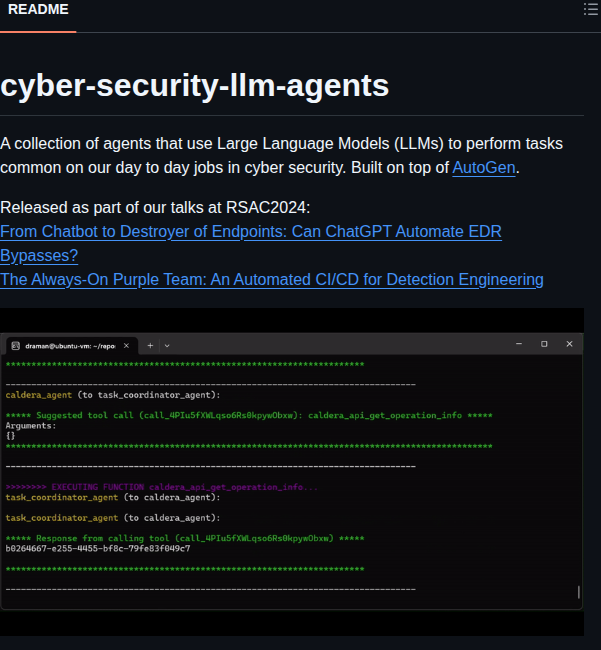Add a new terminal tab with plus icon
The height and width of the screenshot is (650, 601).
pyautogui.click(x=150, y=346)
